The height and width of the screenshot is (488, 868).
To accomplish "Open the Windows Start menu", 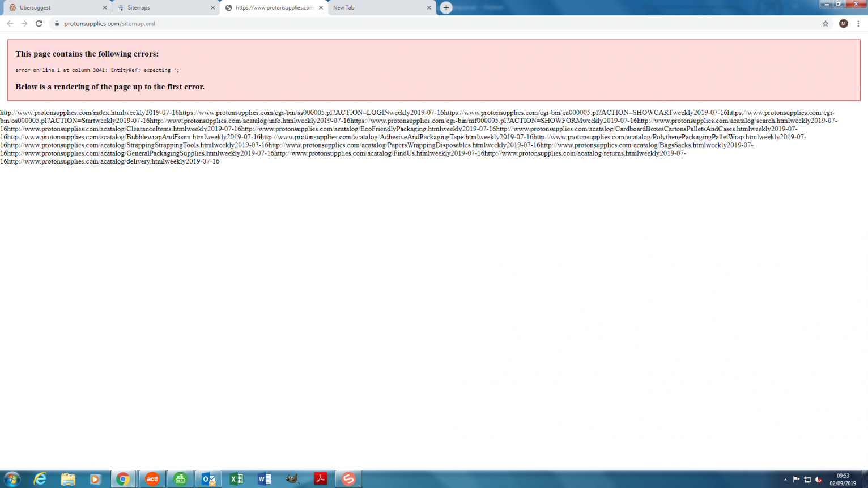I will (x=12, y=479).
